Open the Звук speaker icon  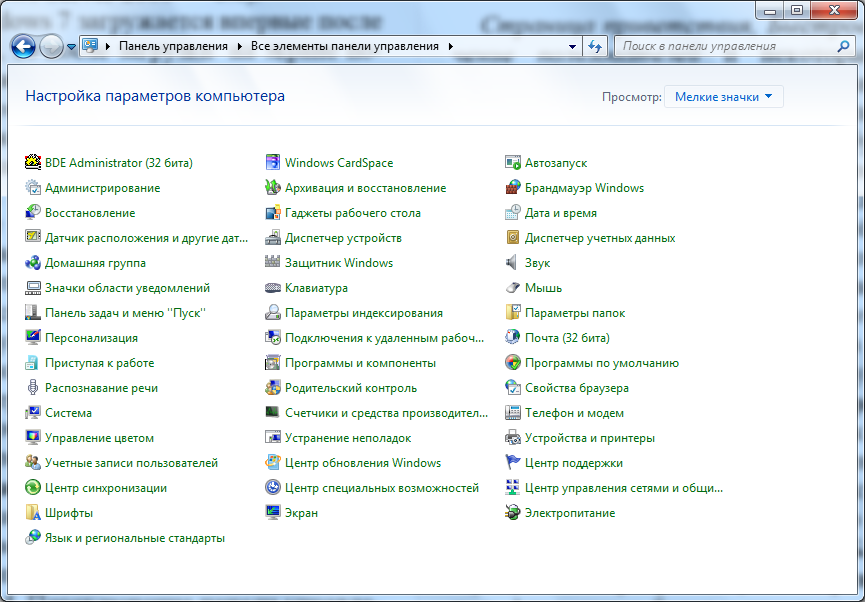coord(513,263)
